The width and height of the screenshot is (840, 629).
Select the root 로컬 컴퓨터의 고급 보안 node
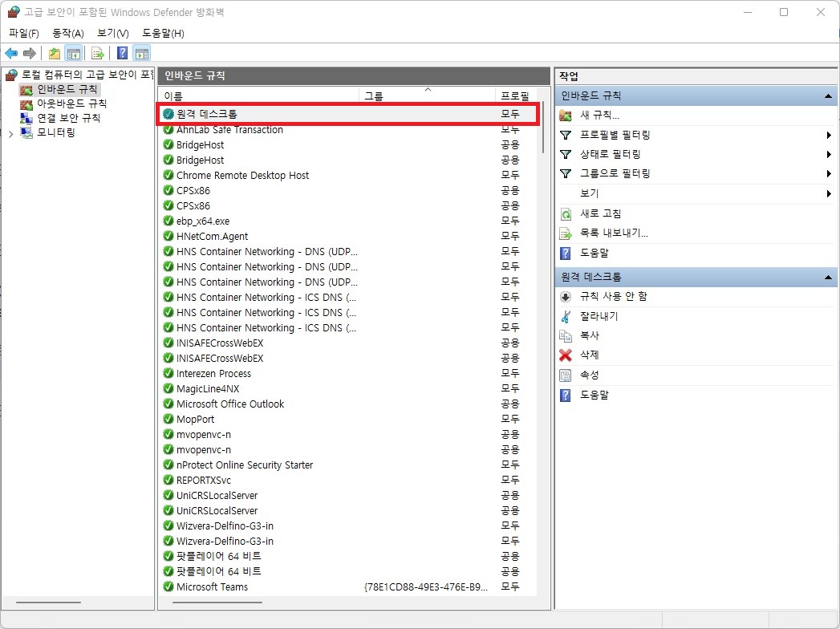click(87, 75)
